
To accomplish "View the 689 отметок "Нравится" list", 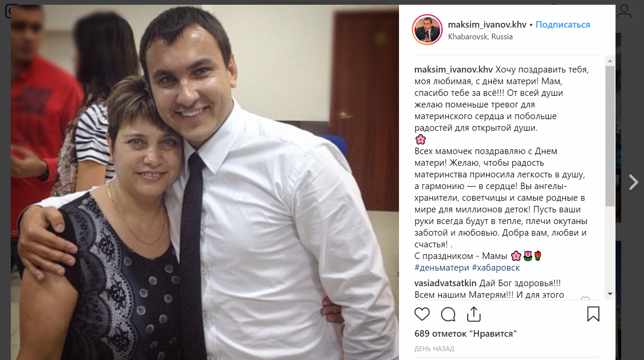I will tap(465, 334).
